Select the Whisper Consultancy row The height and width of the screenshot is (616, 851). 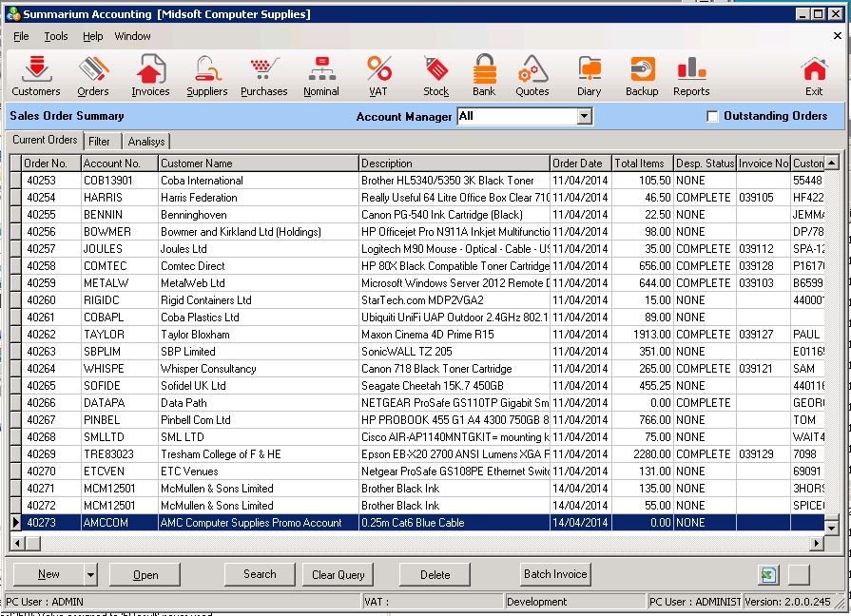416,369
